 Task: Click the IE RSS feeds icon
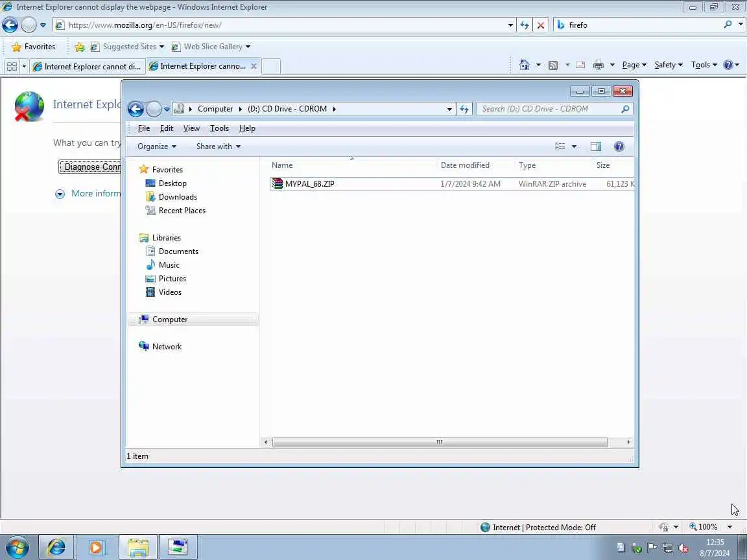[553, 65]
